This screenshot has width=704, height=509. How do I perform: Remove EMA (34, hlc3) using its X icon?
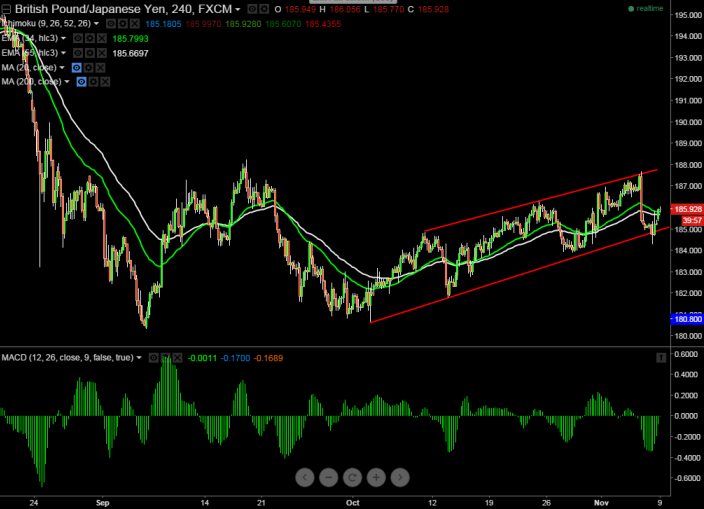(x=102, y=38)
